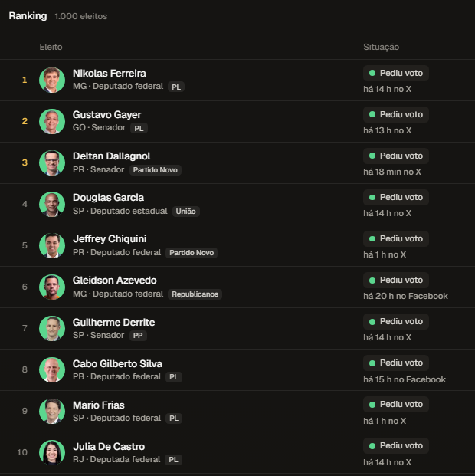Click the name Cabo Gilberto Silva

(117, 363)
